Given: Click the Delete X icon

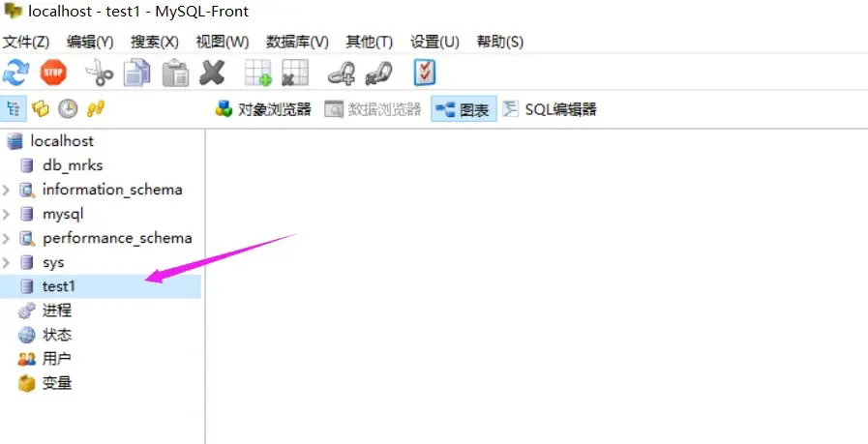Looking at the screenshot, I should (x=212, y=74).
